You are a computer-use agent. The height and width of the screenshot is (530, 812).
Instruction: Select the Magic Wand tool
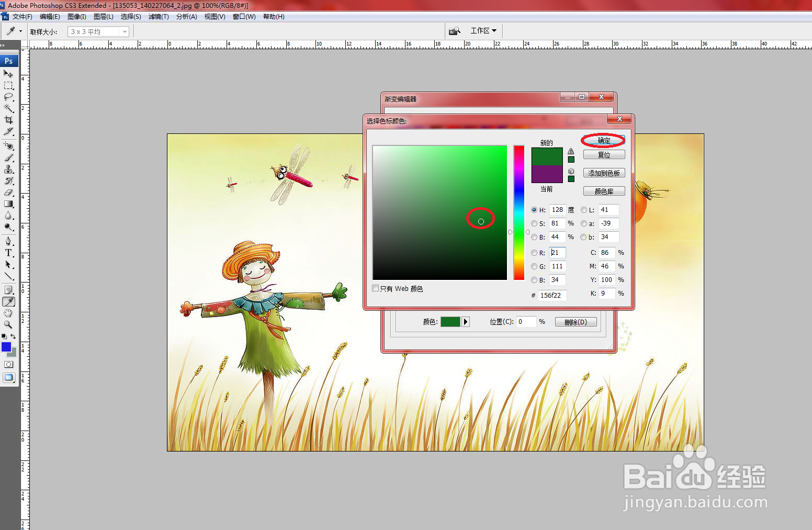[8, 108]
